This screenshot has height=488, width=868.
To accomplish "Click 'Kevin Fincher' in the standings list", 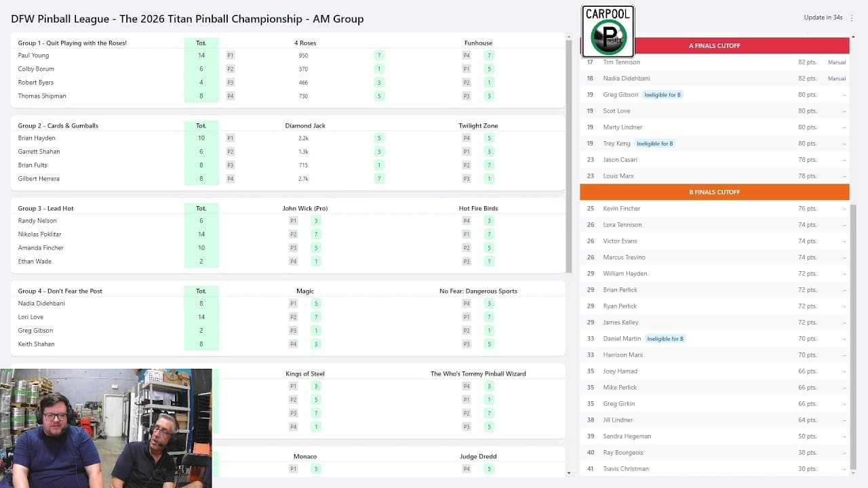I will tap(622, 209).
